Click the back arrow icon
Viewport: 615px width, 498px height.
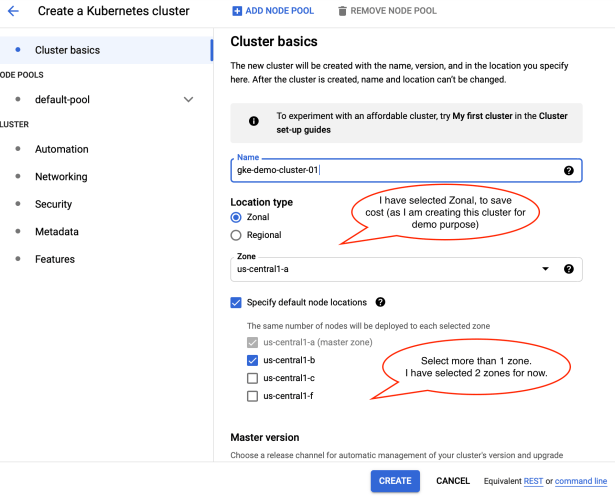(13, 11)
